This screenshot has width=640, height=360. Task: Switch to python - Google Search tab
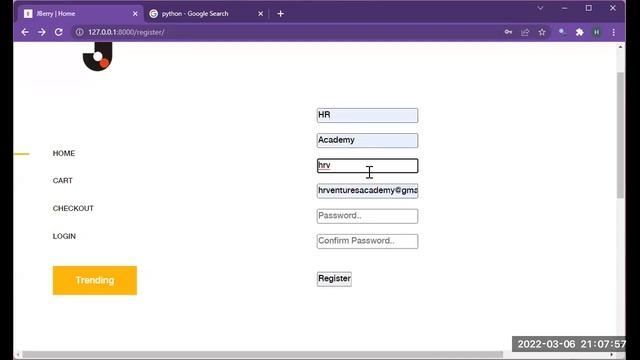(x=207, y=13)
